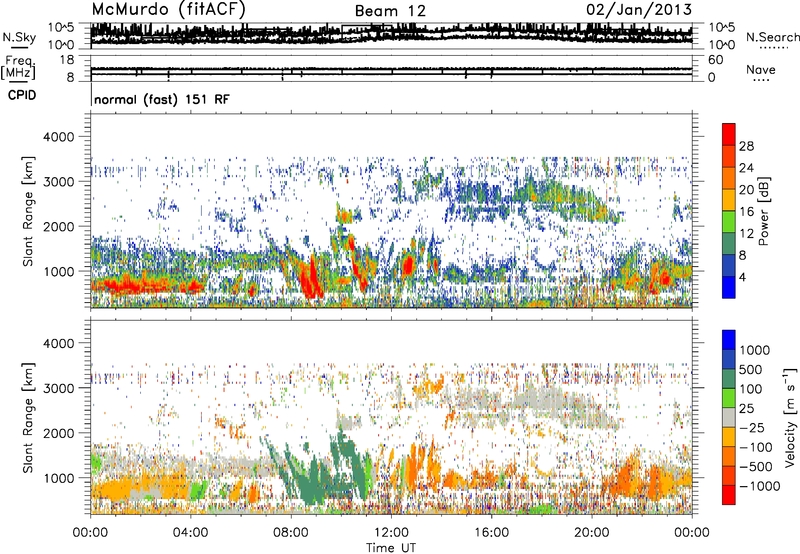Click the "16" value on the Power colorbar
This screenshot has width=800, height=554.
click(x=746, y=212)
